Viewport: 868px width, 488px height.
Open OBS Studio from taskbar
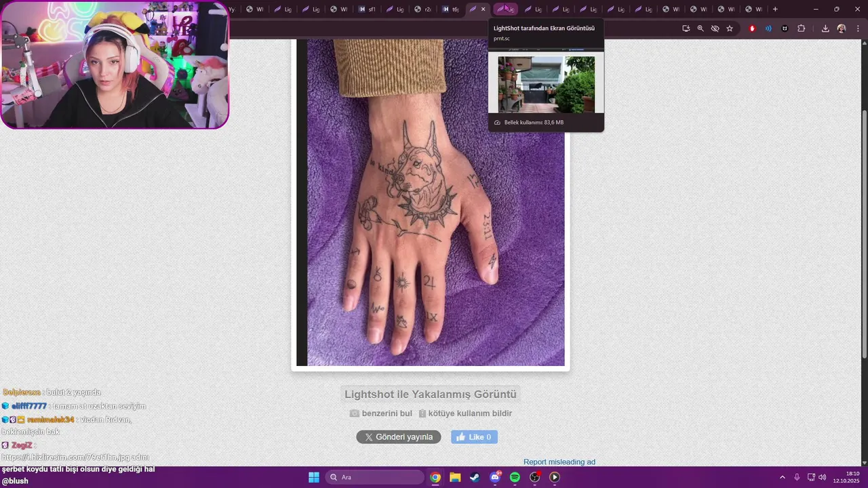coord(535,477)
